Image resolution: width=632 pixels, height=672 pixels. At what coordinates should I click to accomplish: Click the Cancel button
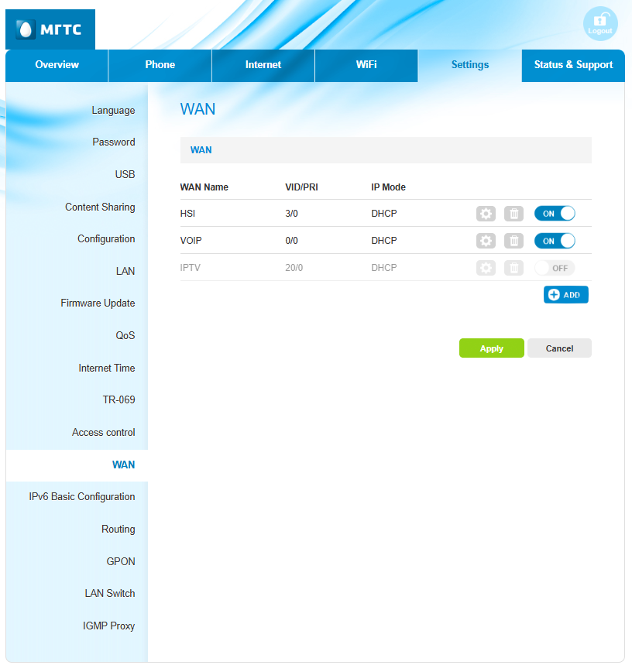[x=559, y=348]
